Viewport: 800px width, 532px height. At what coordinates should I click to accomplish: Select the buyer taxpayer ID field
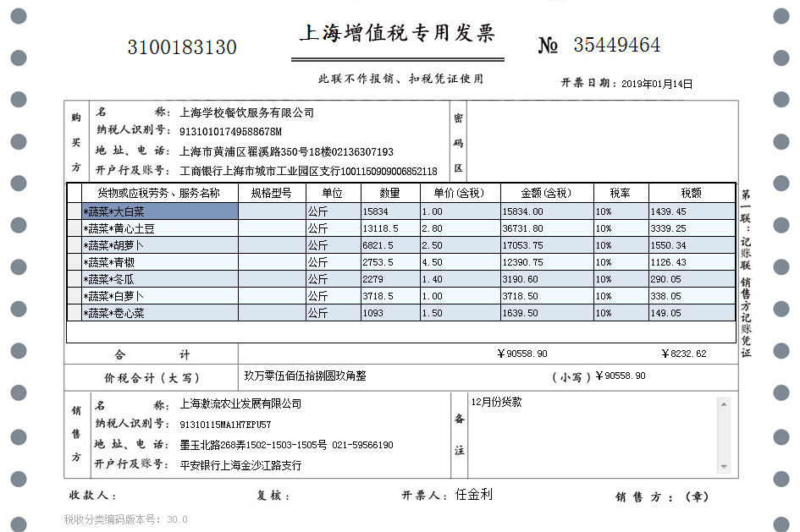point(230,132)
